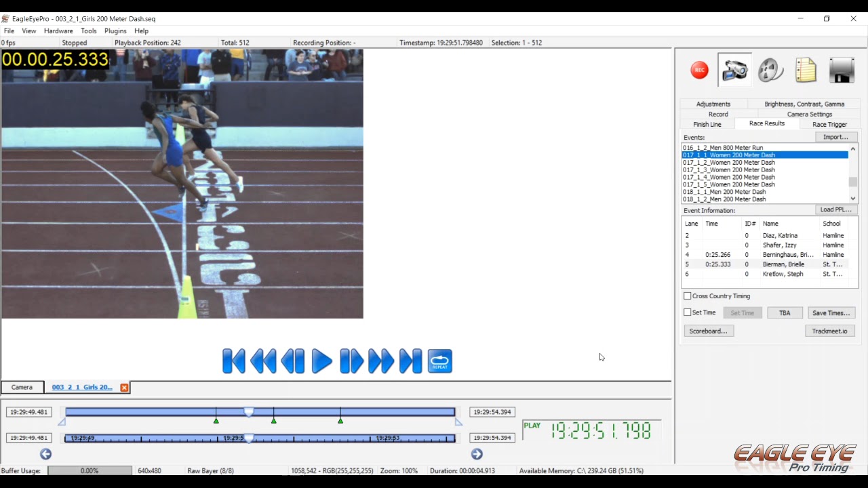The image size is (868, 488).
Task: Click the left blue arrow under the timeline
Action: tap(45, 454)
